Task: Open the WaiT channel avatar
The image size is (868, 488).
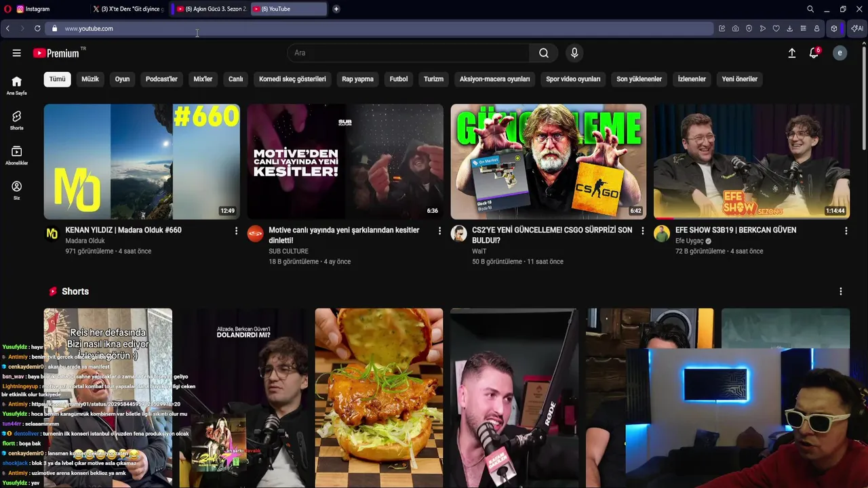Action: [458, 234]
